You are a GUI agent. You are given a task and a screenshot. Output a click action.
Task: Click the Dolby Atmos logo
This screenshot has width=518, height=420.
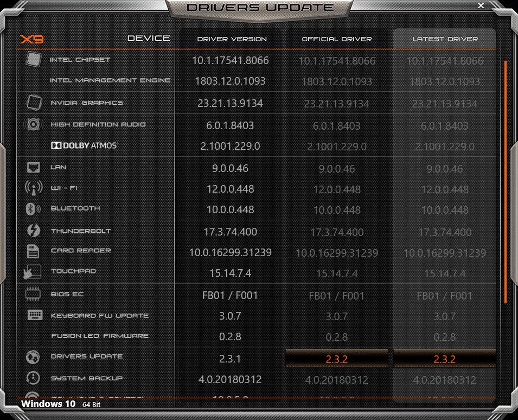pyautogui.click(x=84, y=145)
